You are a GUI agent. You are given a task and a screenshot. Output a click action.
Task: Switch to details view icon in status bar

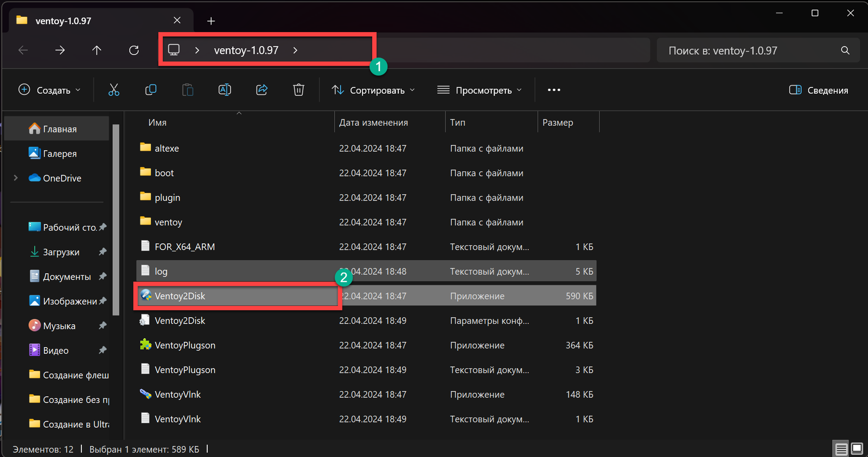841,449
